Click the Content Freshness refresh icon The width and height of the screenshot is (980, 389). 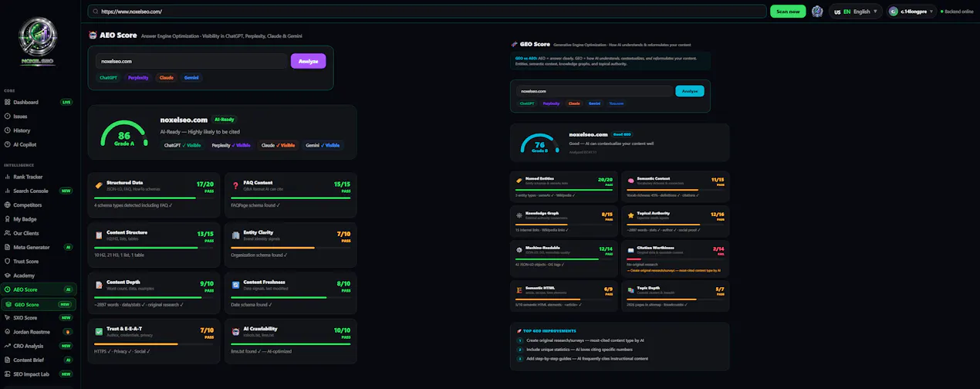[236, 285]
